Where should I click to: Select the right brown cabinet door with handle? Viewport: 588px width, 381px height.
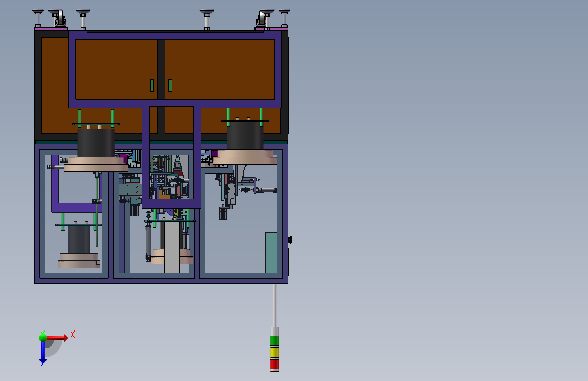(x=220, y=69)
